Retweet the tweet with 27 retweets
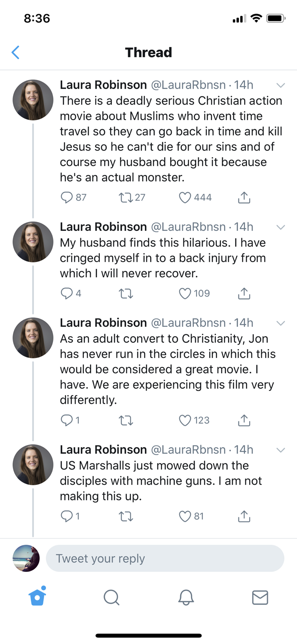This screenshot has width=297, height=644. (x=125, y=197)
